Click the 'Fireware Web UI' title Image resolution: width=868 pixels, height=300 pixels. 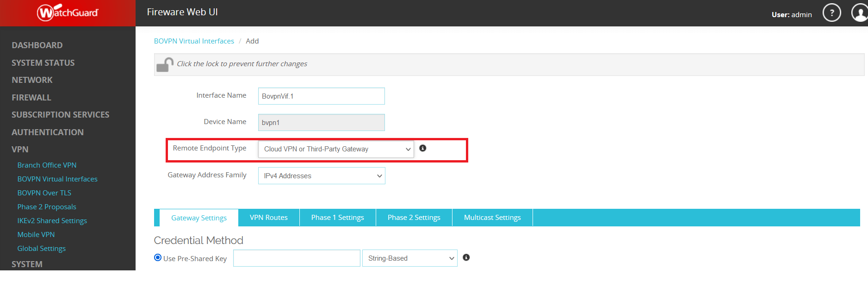(182, 12)
